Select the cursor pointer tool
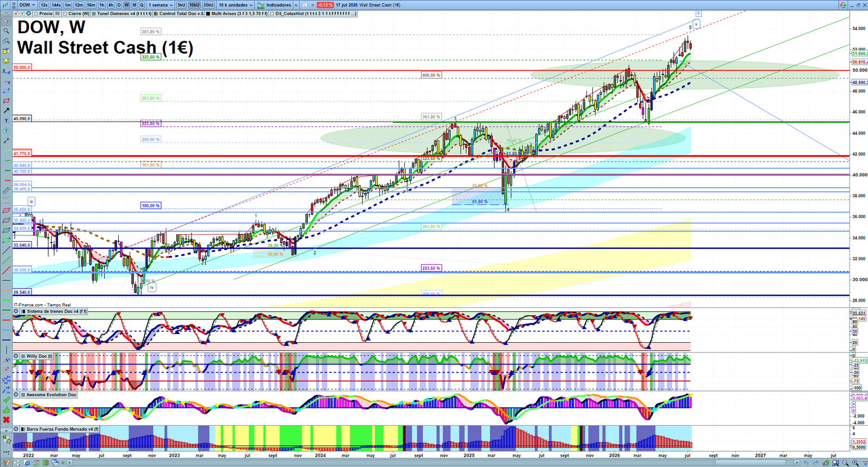Viewport: 868px width, 467px height. 6,21
